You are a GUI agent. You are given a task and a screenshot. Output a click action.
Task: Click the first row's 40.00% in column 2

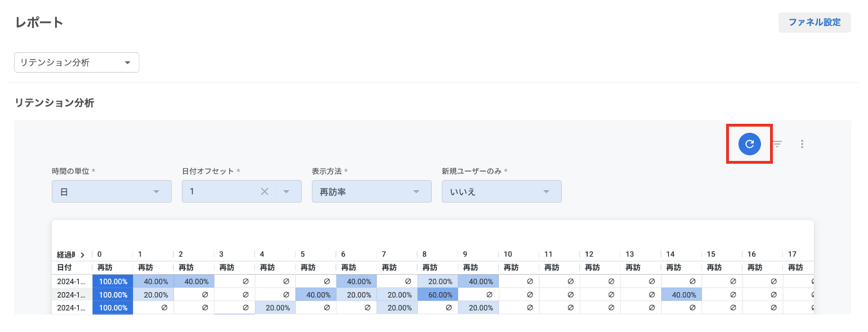tap(194, 281)
